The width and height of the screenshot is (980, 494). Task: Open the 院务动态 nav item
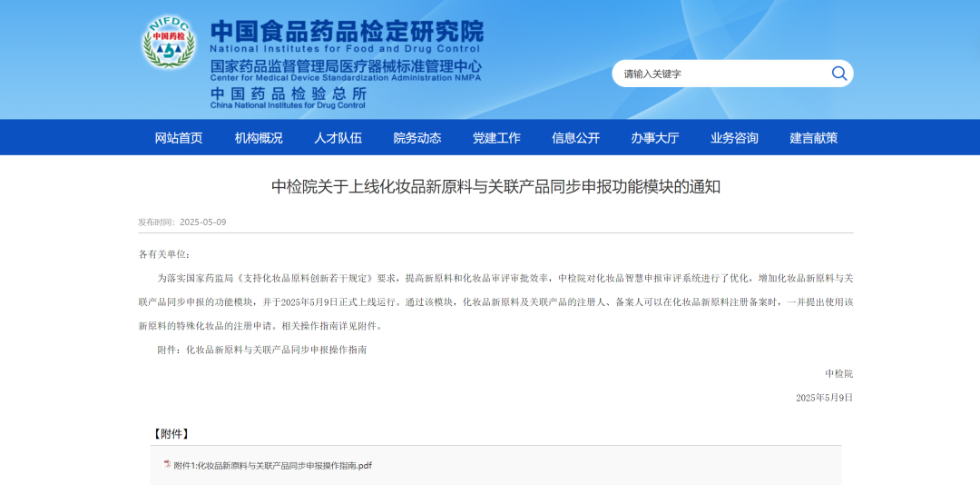(x=416, y=137)
